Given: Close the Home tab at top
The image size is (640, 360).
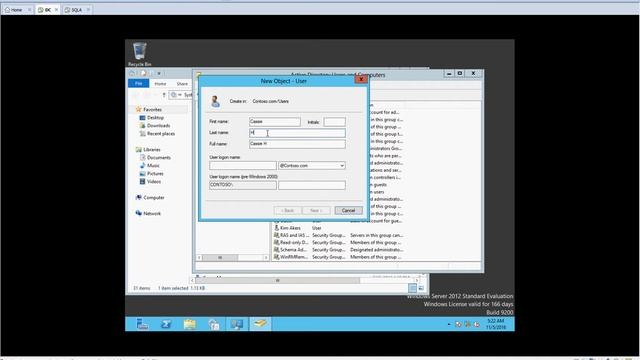Looking at the screenshot, I should (29, 10).
